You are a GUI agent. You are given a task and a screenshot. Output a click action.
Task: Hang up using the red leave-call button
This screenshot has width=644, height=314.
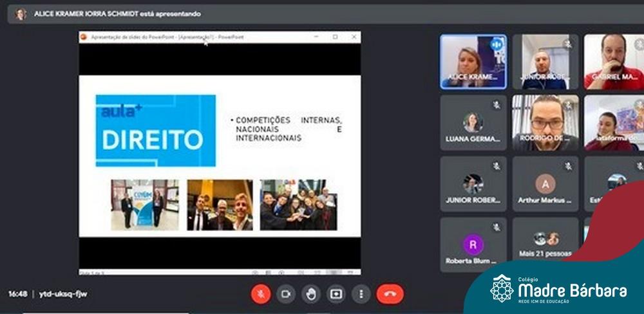390,294
